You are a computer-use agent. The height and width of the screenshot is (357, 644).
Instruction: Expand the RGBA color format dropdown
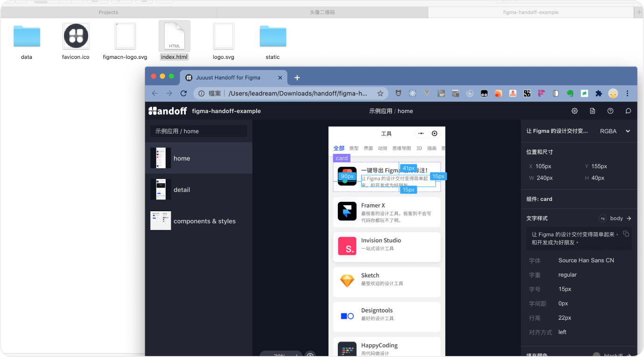pos(615,131)
